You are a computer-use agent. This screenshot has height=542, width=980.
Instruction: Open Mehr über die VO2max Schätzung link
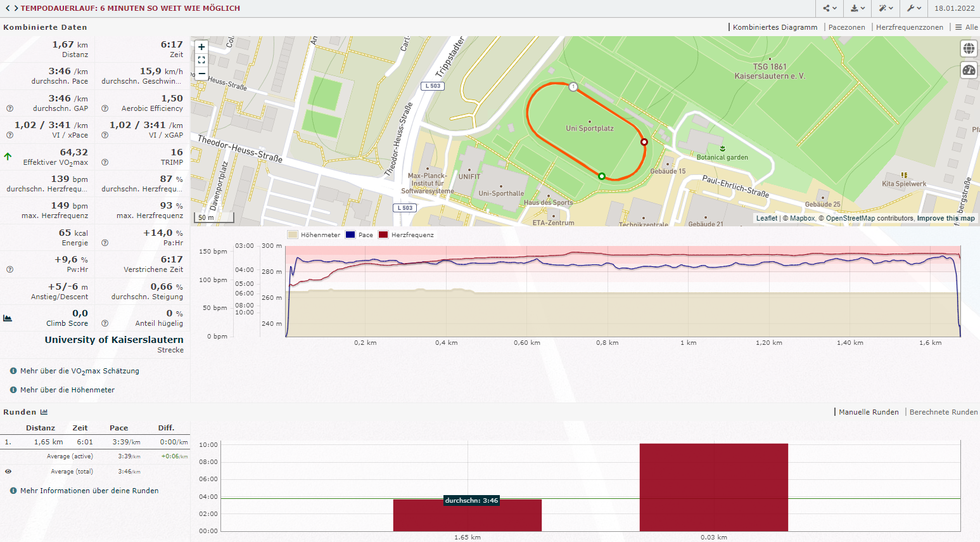[x=79, y=371]
